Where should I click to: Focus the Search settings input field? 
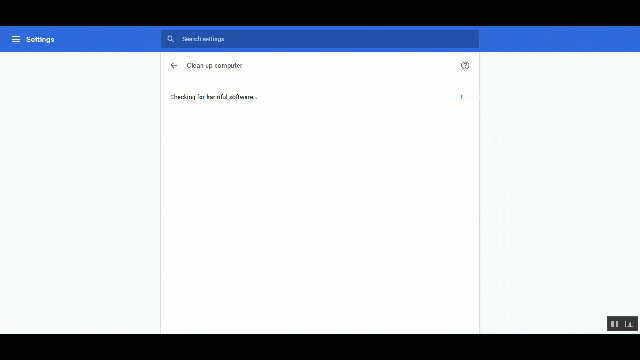(x=320, y=39)
